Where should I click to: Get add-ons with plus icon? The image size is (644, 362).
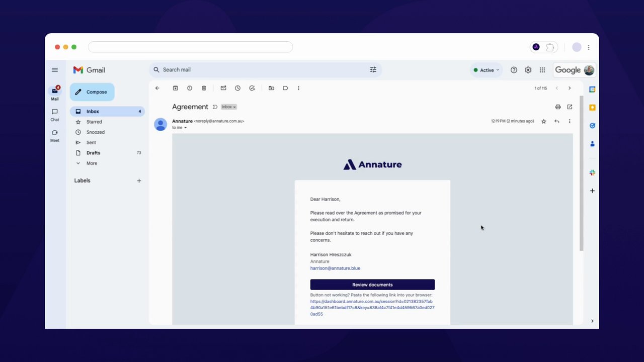pyautogui.click(x=592, y=191)
